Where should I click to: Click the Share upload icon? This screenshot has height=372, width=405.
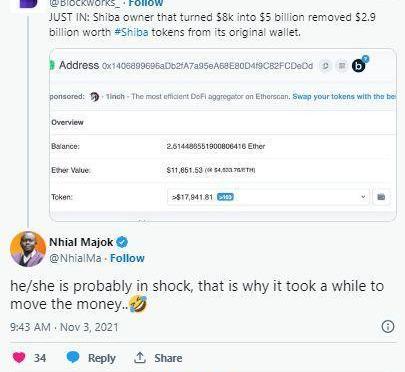tap(140, 358)
